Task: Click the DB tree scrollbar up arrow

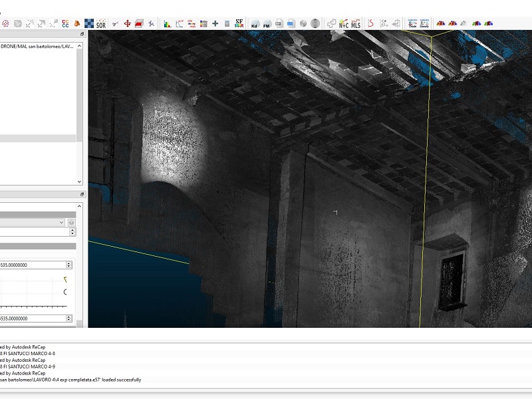Action: [x=79, y=46]
